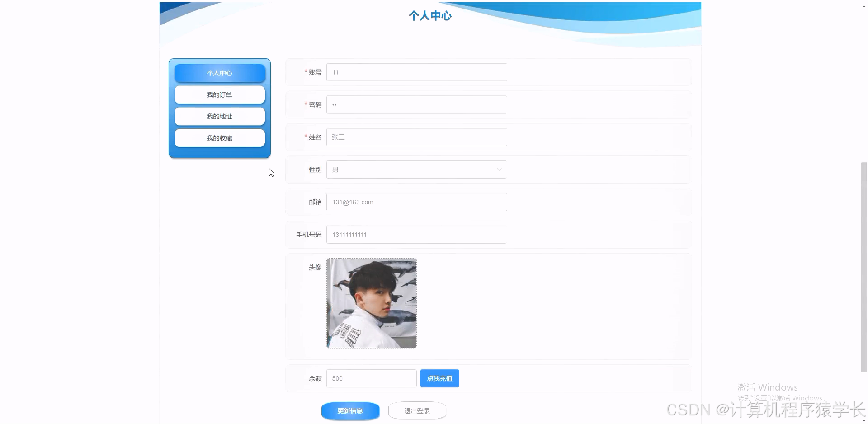The height and width of the screenshot is (424, 868).
Task: Click the 手机号码 phone number field
Action: (x=416, y=234)
